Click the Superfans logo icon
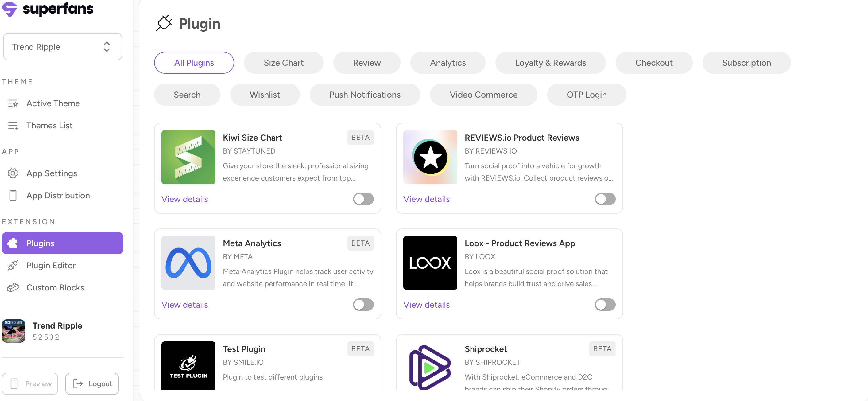The image size is (868, 401). [x=10, y=9]
